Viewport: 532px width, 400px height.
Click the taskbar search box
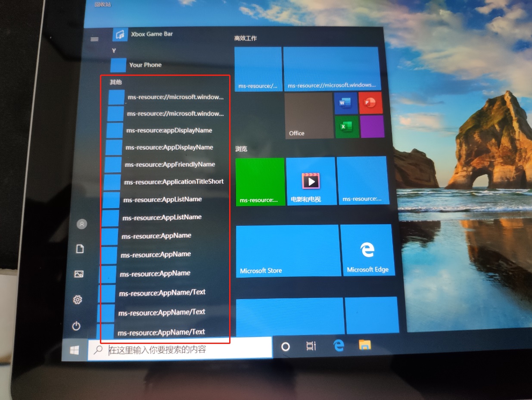point(180,349)
